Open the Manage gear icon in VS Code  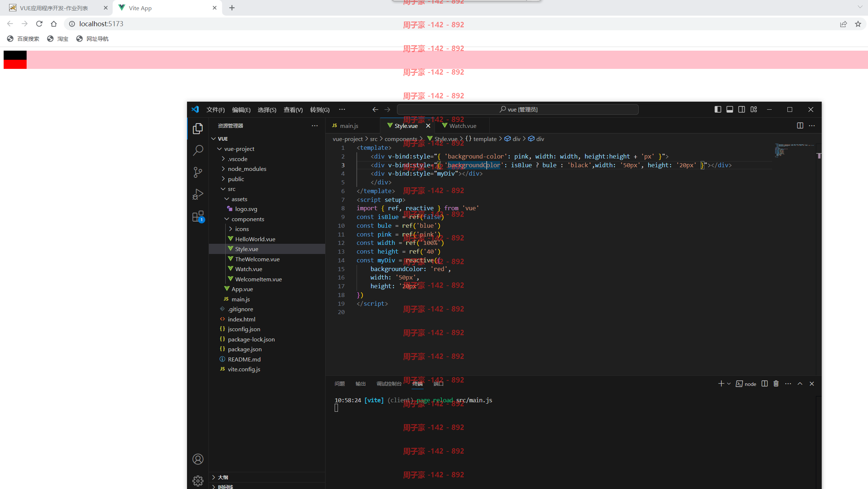click(x=198, y=481)
